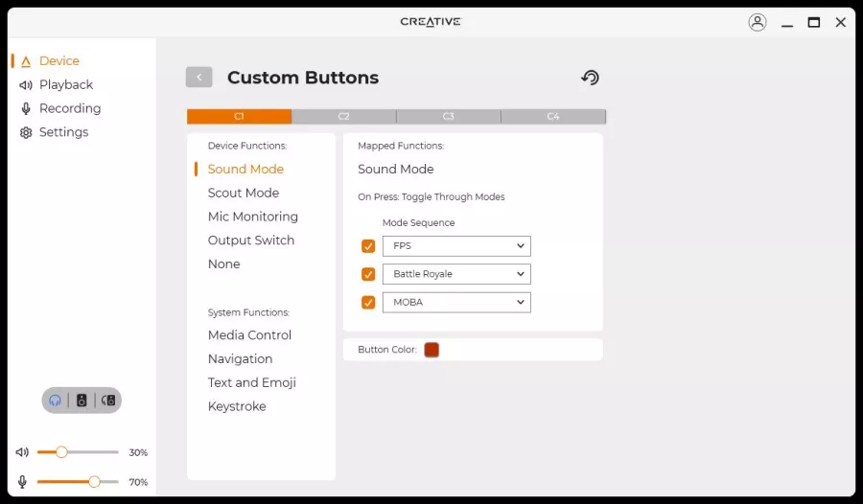
Task: Mute the speaker volume icon
Action: 22,452
